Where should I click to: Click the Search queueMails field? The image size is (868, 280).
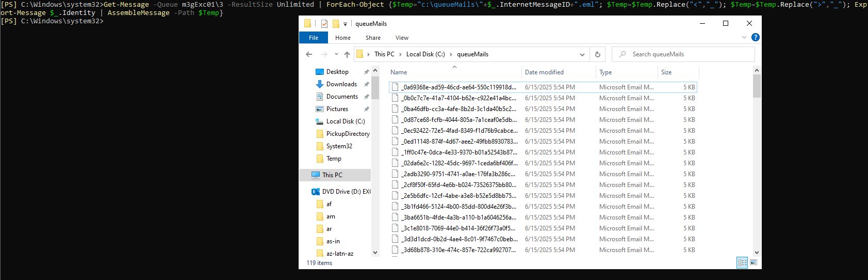pos(683,54)
